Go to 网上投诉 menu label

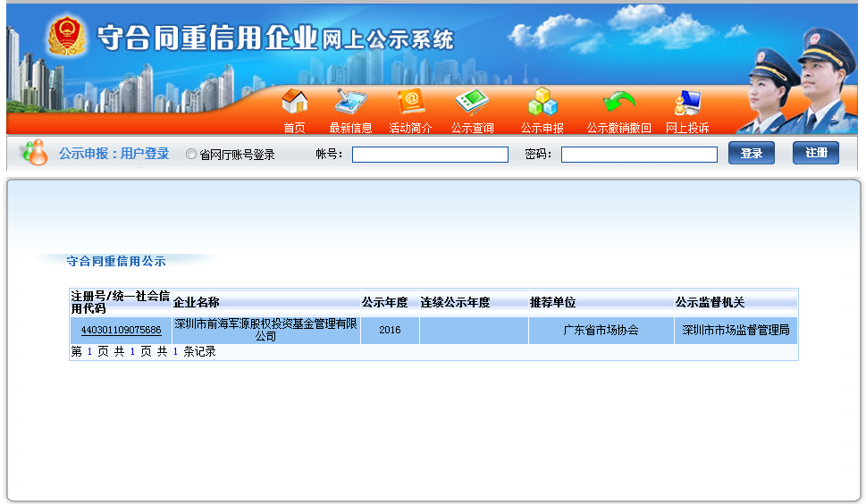(687, 128)
